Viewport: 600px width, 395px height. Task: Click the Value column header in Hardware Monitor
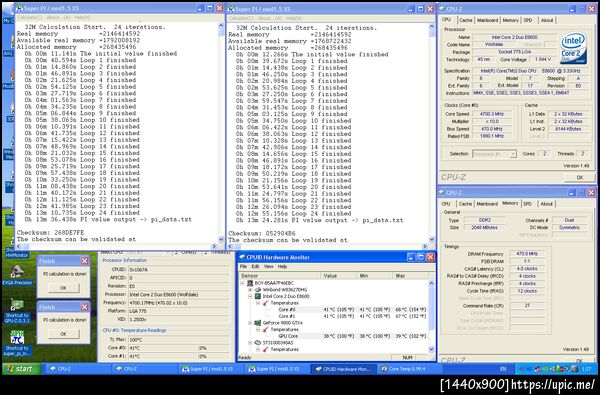pos(338,276)
